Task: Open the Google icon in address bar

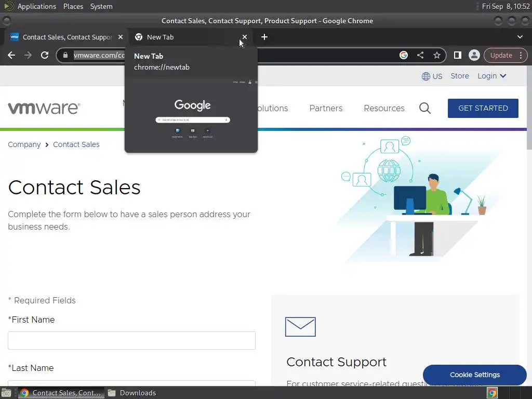Action: (x=403, y=55)
